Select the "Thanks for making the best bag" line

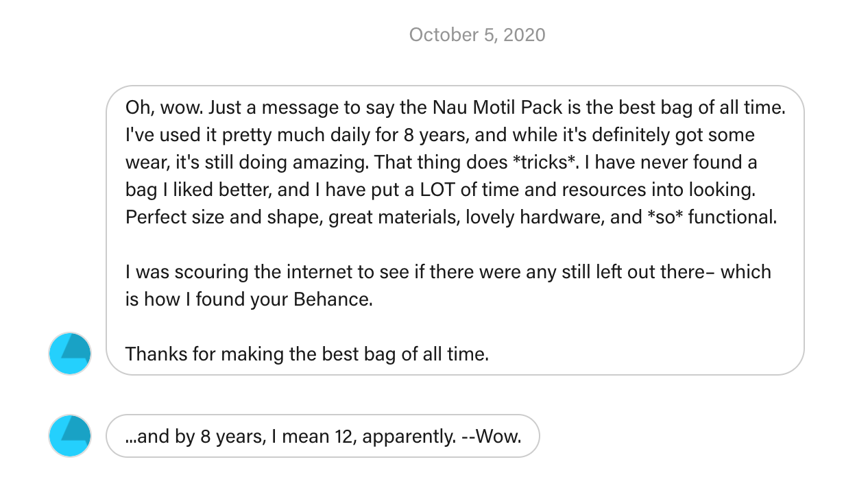306,354
